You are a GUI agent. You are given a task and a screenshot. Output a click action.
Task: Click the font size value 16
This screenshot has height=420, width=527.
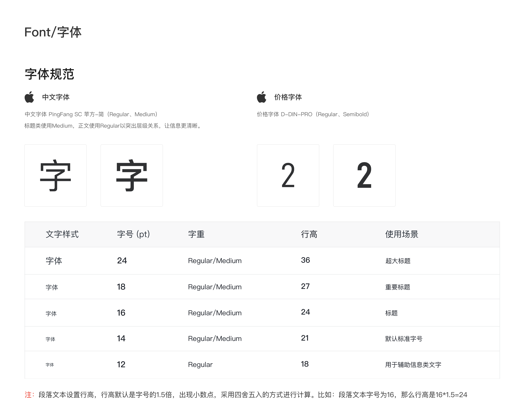coord(121,313)
